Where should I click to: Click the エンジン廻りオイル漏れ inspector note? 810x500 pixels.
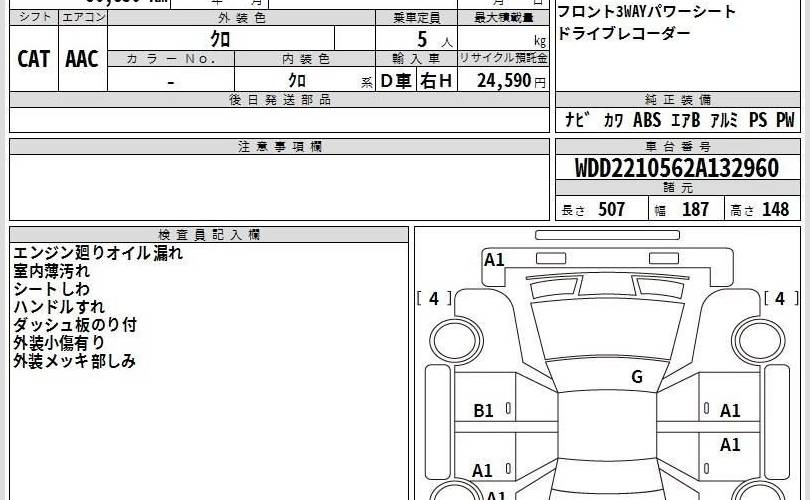[98, 253]
